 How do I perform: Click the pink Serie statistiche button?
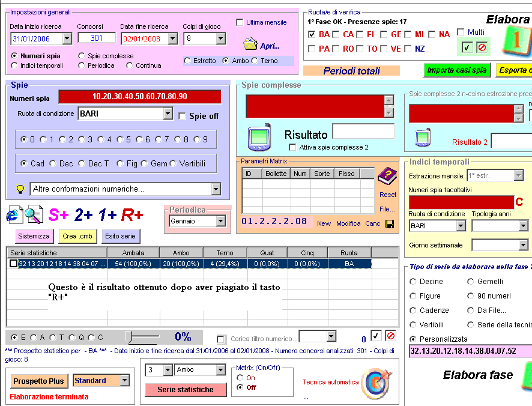coord(186,389)
